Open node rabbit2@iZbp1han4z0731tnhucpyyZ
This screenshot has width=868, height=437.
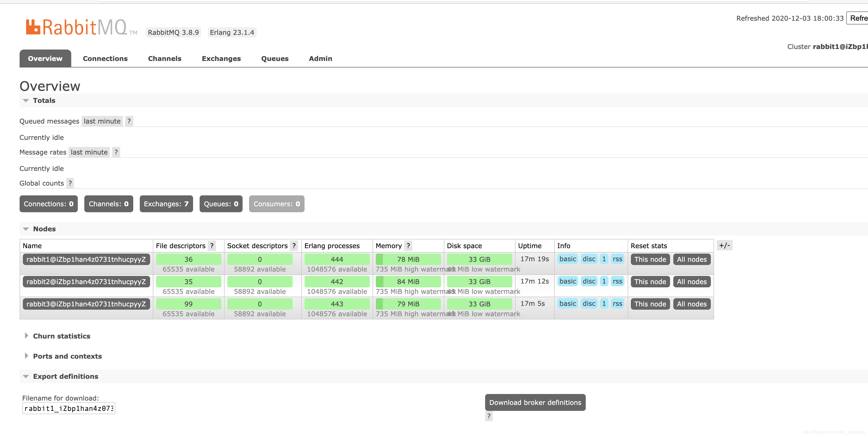pos(86,282)
